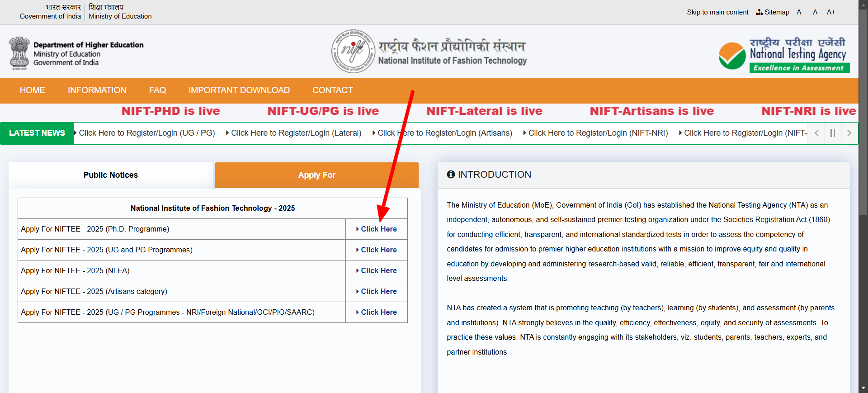Click the National Emblem of India logo
Screen dimensions: 868x393
19,53
